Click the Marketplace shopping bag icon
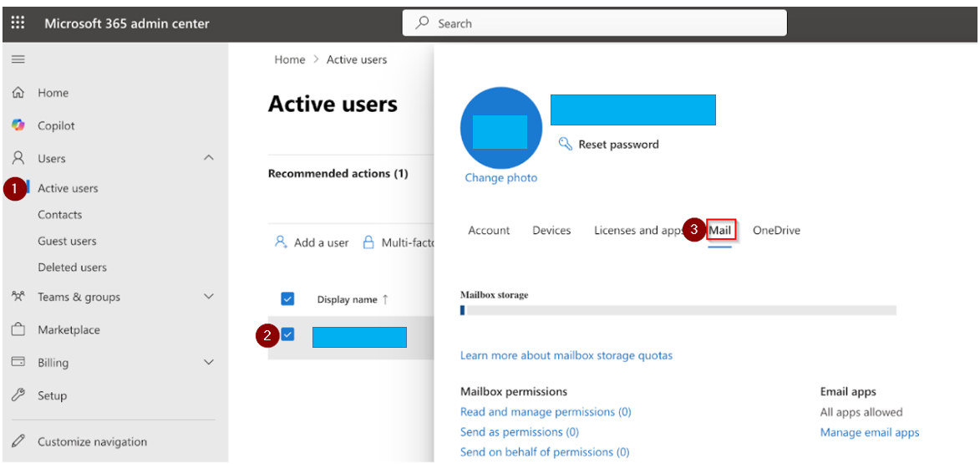Image resolution: width=980 pixels, height=464 pixels. [x=18, y=329]
